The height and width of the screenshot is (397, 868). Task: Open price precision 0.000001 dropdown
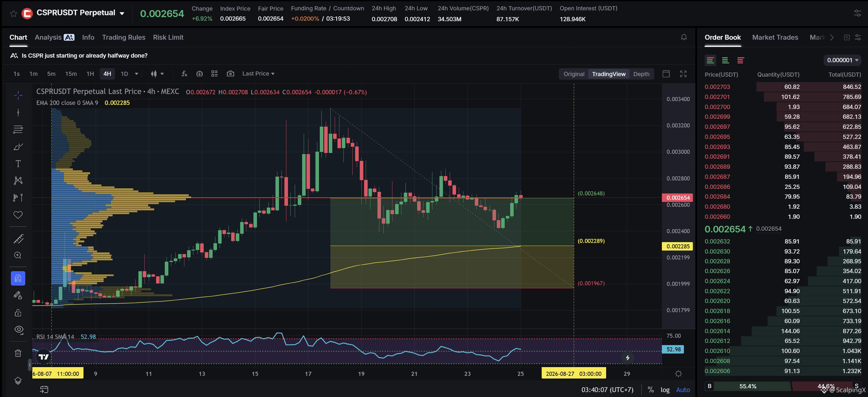[842, 60]
